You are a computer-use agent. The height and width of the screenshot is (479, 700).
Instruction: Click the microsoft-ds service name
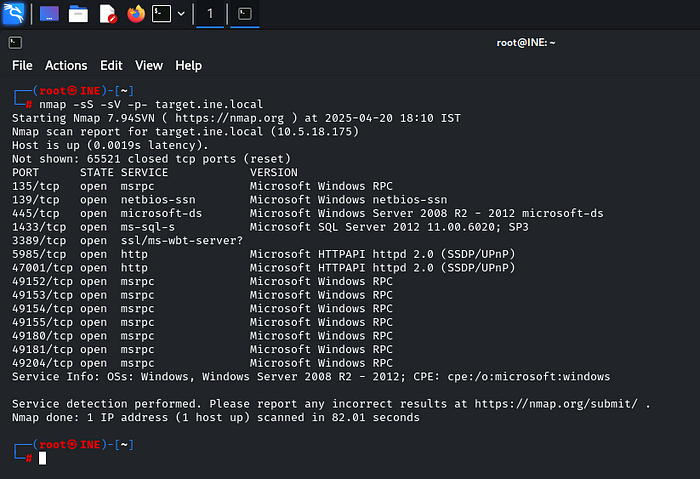[x=161, y=213]
